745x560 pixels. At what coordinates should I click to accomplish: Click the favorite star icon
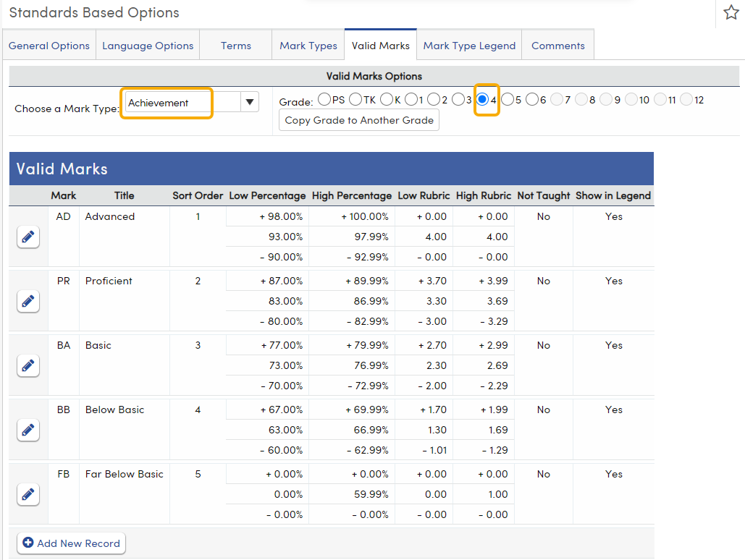pyautogui.click(x=731, y=12)
